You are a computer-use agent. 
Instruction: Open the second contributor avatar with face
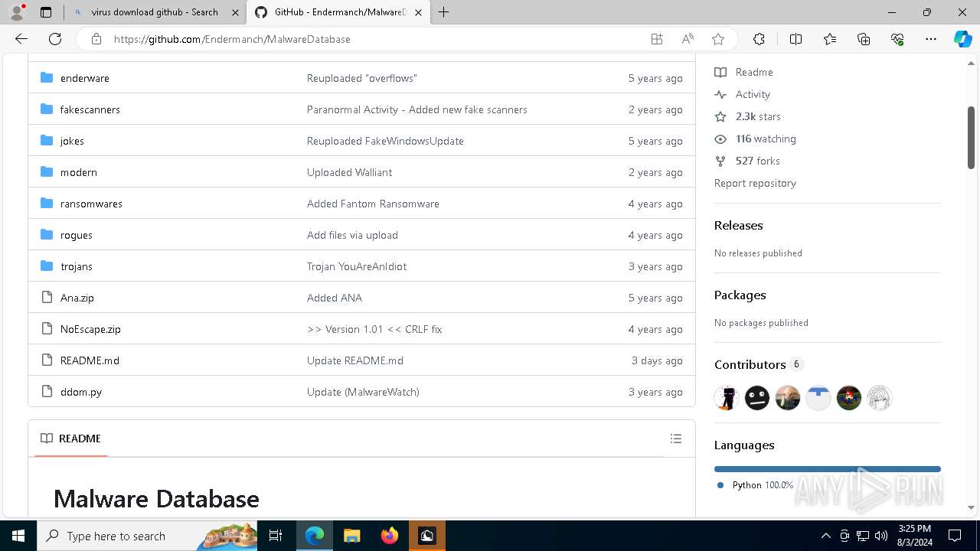click(x=757, y=398)
